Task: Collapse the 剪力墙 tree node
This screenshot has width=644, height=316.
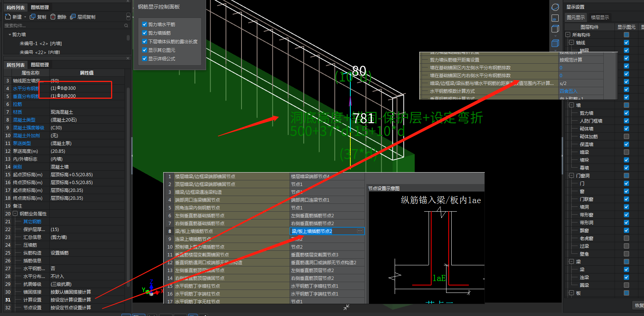Action: point(10,35)
